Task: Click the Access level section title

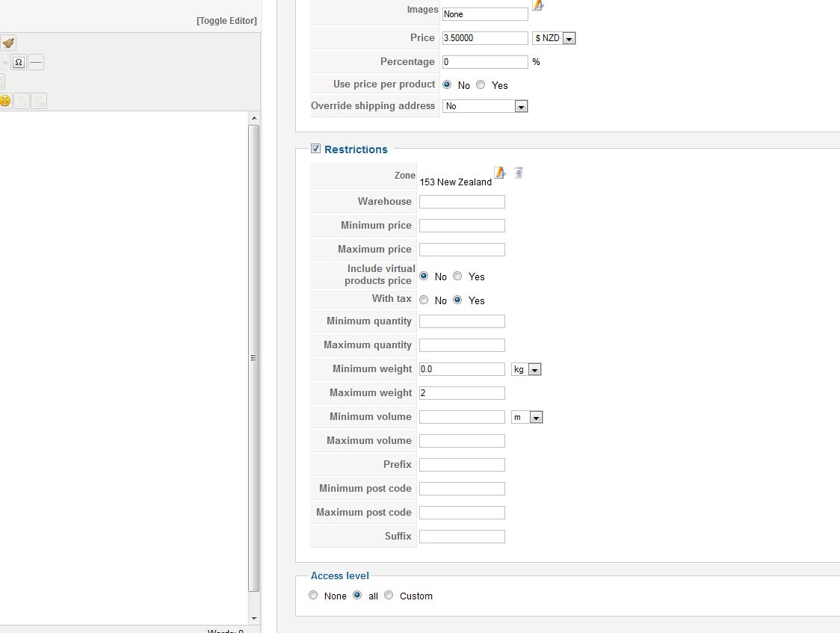Action: click(x=339, y=575)
